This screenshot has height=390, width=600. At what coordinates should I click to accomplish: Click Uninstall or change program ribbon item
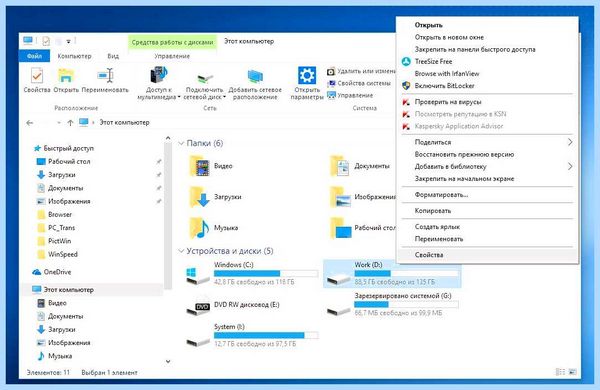[x=361, y=71]
